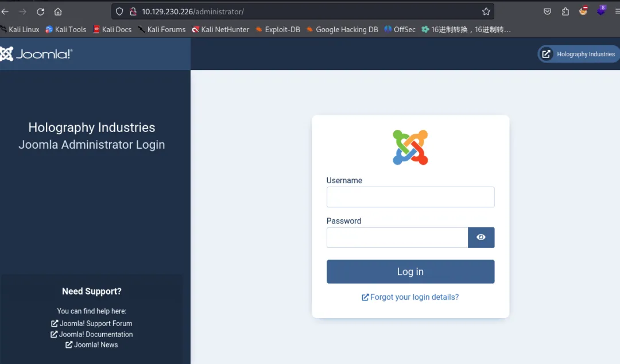Click the Need Support? heading
Screen dimensions: 620x364
pyautogui.click(x=92, y=292)
